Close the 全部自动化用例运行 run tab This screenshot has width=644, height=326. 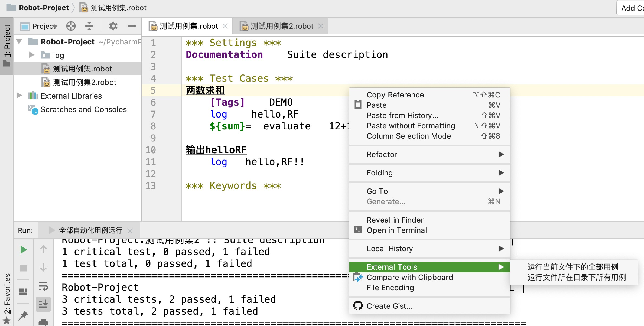tap(130, 230)
